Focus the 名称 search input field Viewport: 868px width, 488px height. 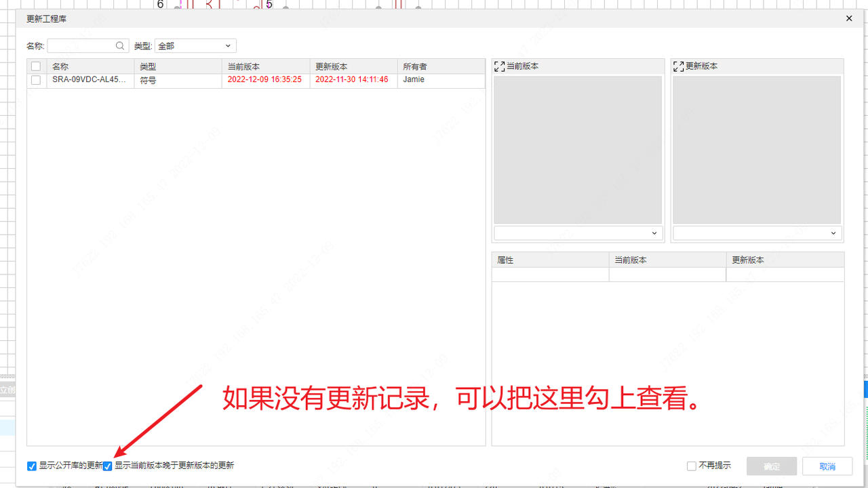point(87,46)
